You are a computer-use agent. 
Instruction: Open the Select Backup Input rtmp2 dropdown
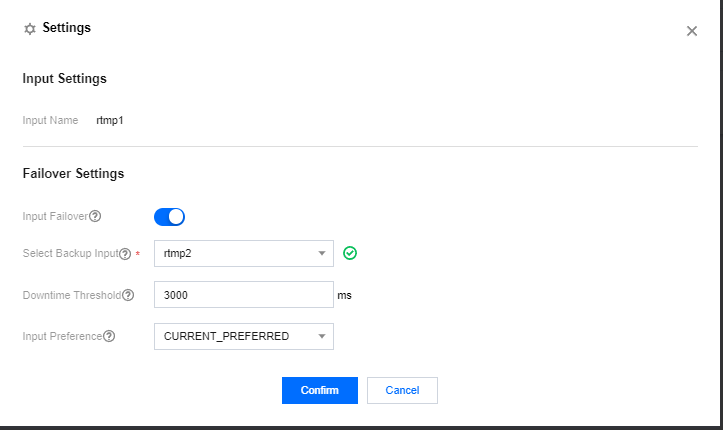[x=235, y=254]
